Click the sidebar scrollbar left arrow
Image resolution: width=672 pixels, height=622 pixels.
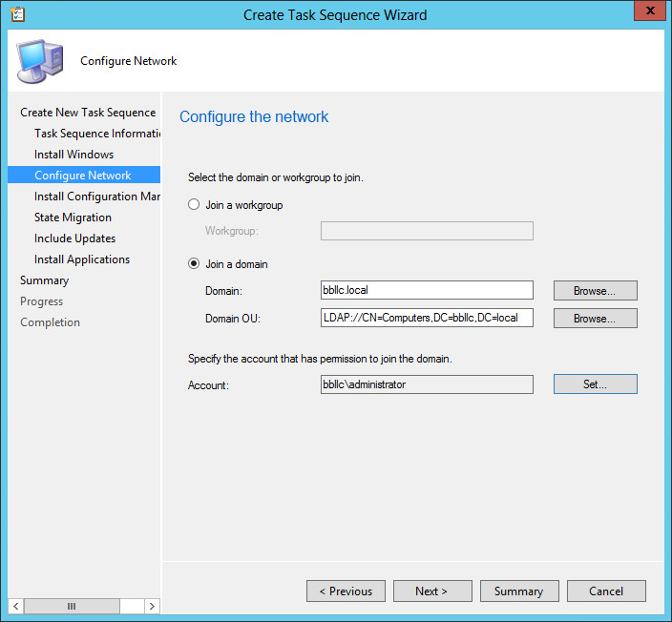pos(16,606)
